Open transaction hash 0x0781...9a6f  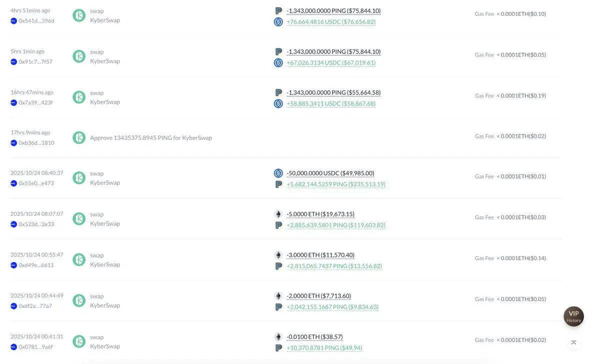(x=35, y=347)
